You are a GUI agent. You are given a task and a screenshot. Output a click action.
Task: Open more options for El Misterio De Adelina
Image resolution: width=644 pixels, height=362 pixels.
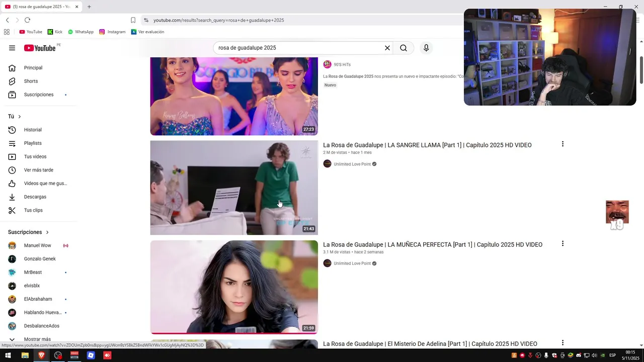[x=562, y=343]
